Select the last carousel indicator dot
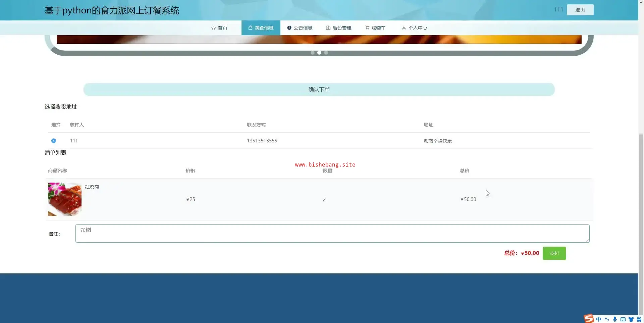Image resolution: width=644 pixels, height=323 pixels. pos(326,53)
